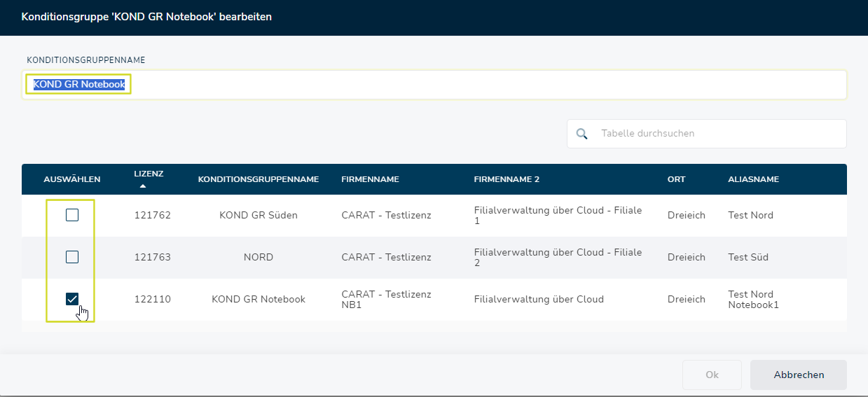Click the Konditionsgruppenname text field
The width and height of the screenshot is (868, 397).
point(434,85)
